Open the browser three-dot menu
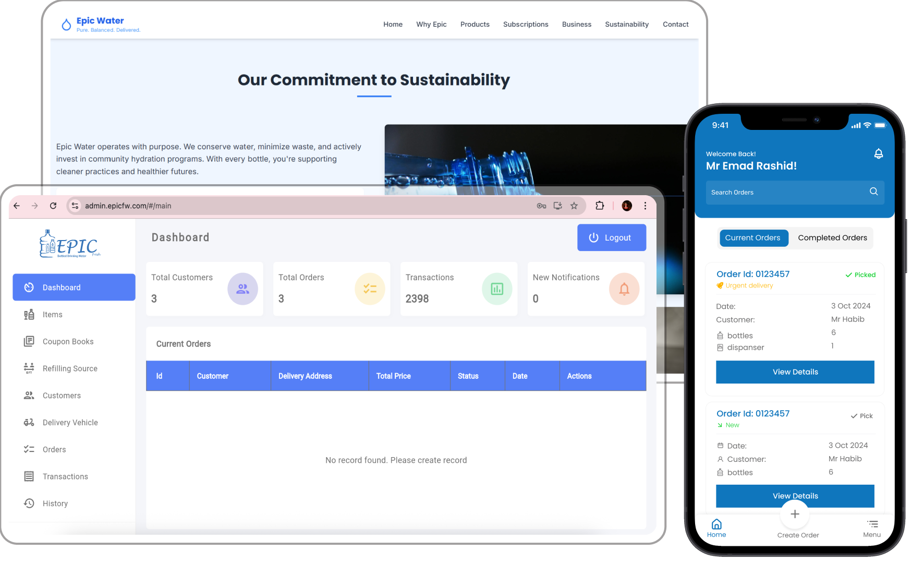 645,206
